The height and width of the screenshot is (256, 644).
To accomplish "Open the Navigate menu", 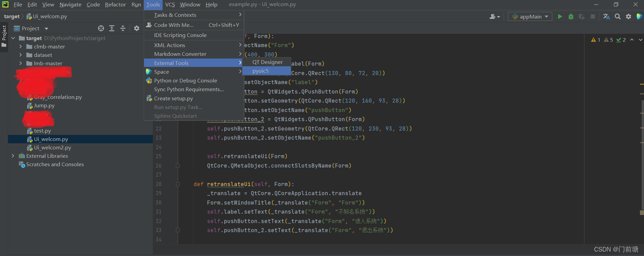I will coord(70,4).
